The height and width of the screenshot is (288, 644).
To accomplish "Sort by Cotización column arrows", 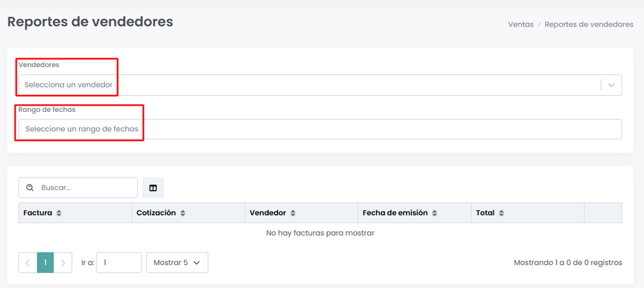I will pos(182,213).
